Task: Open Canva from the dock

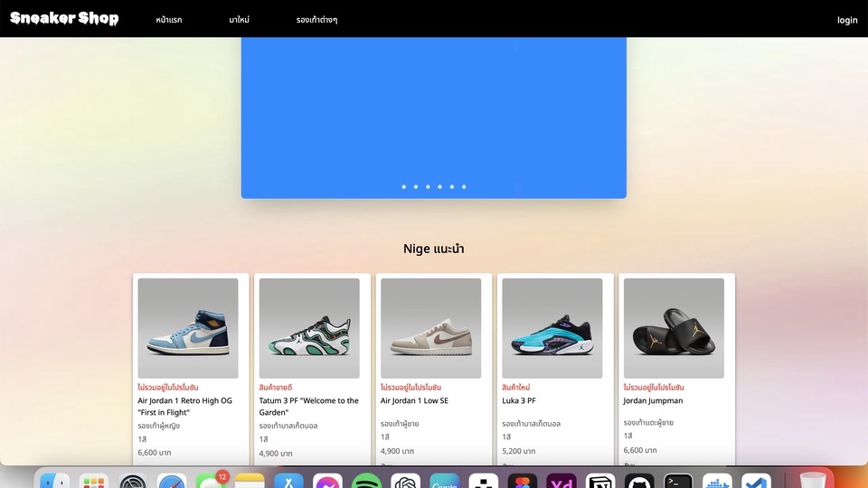Action: tap(445, 480)
